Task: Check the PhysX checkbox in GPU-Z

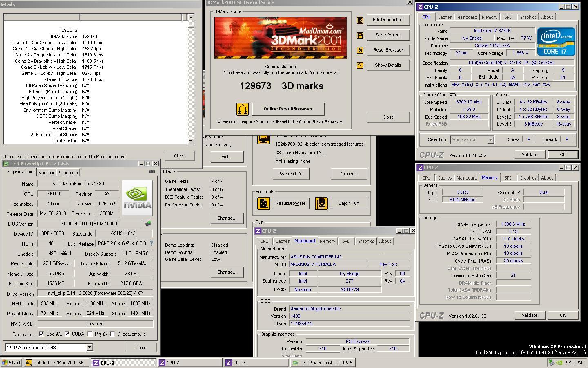Action: point(90,334)
